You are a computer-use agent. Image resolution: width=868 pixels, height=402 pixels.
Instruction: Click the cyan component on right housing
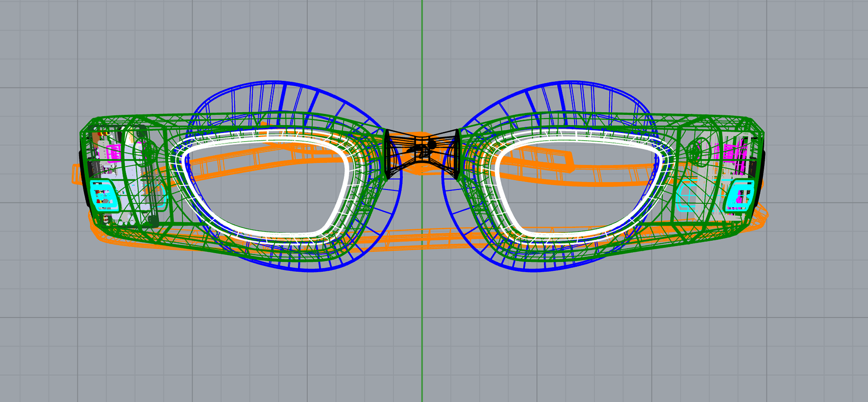pyautogui.click(x=740, y=196)
